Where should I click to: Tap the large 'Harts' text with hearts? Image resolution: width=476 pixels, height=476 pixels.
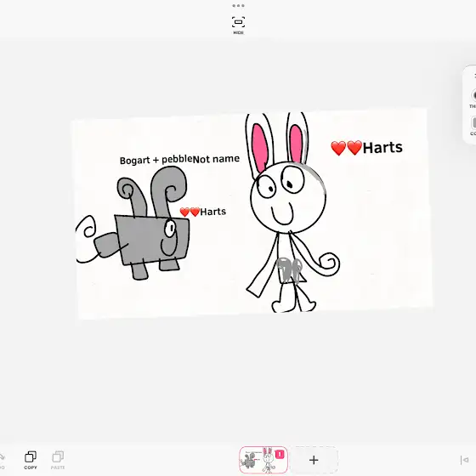click(366, 148)
